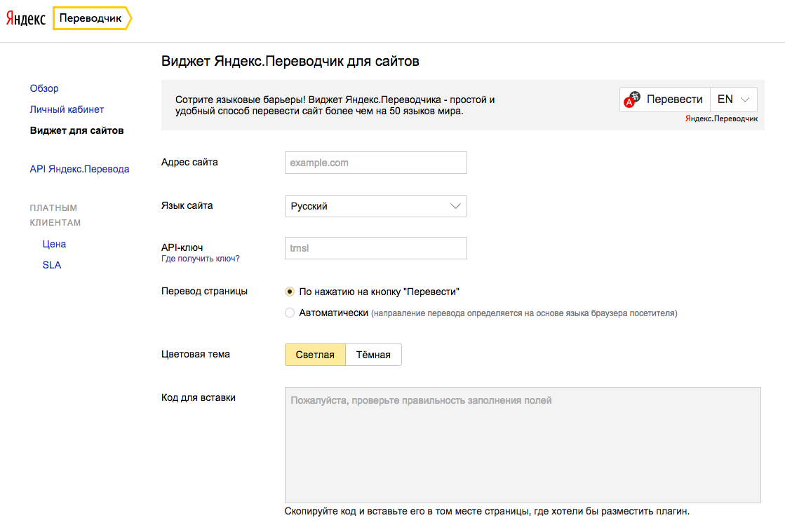This screenshot has width=785, height=532.
Task: Click the Где получить ключ? link
Action: (x=201, y=259)
